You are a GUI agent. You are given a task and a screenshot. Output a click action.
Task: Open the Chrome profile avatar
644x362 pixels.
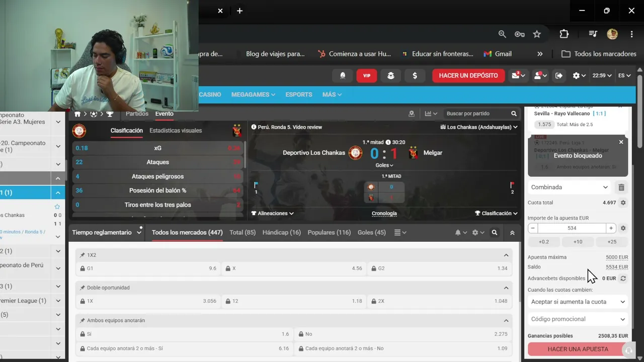click(x=612, y=34)
